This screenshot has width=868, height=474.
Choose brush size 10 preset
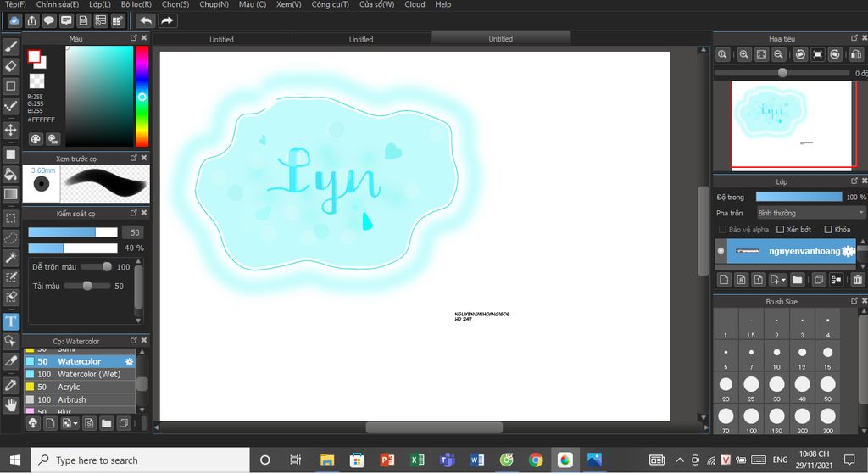(776, 356)
